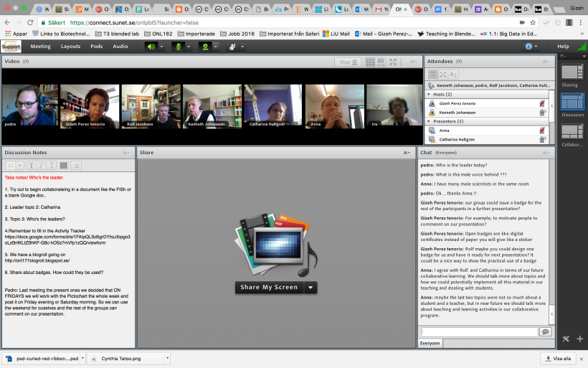The width and height of the screenshot is (588, 368).
Task: Click Anna's muted microphone status icon
Action: click(x=542, y=131)
